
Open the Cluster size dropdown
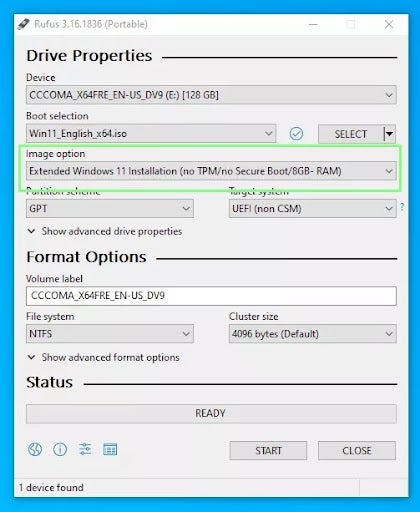coord(312,334)
